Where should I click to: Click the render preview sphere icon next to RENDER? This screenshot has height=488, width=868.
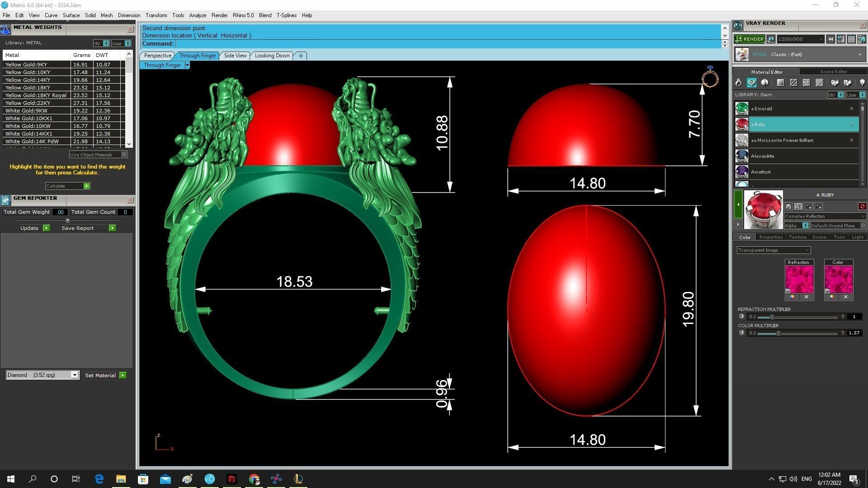pyautogui.click(x=771, y=39)
